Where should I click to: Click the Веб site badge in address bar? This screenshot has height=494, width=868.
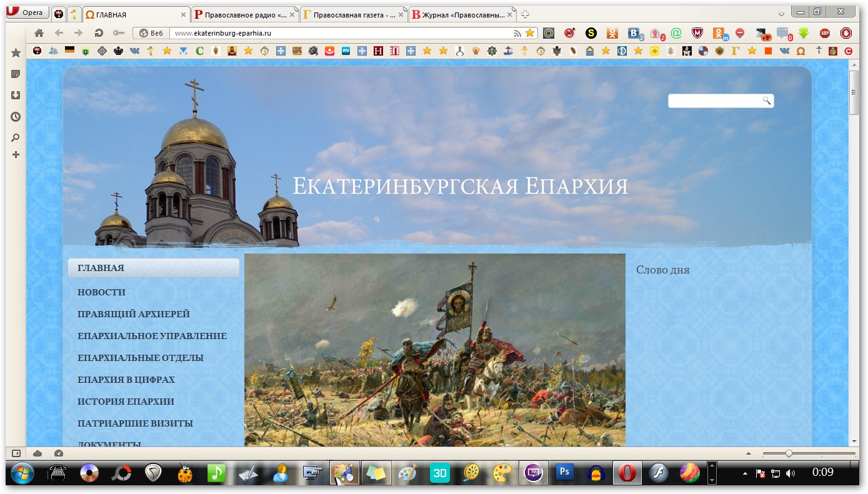[151, 33]
